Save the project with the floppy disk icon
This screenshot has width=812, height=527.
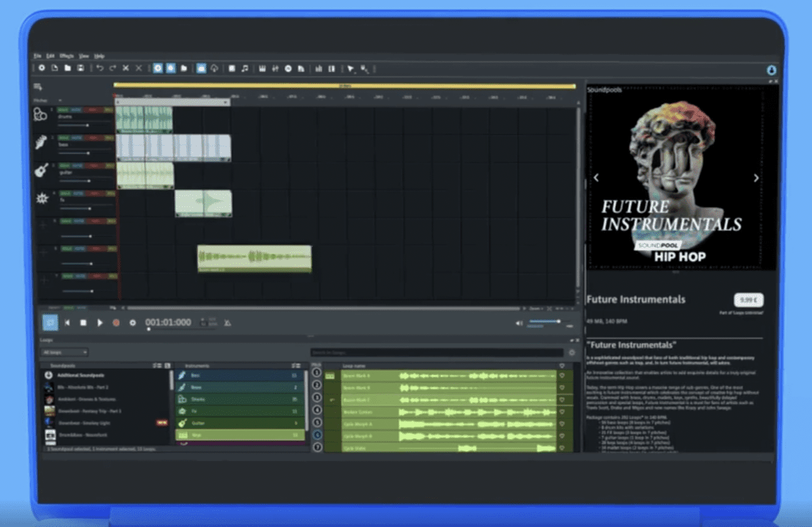coord(81,69)
